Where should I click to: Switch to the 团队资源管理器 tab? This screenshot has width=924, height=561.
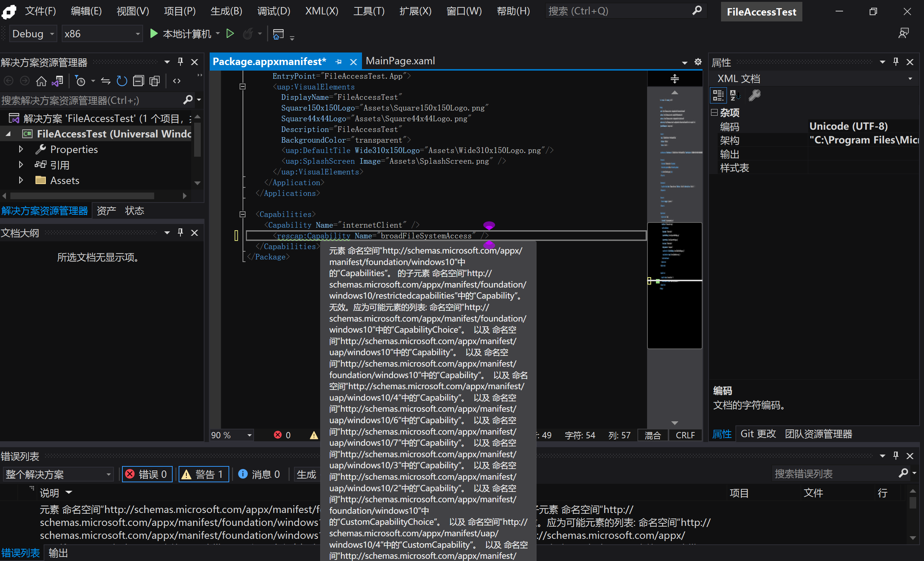(x=819, y=434)
